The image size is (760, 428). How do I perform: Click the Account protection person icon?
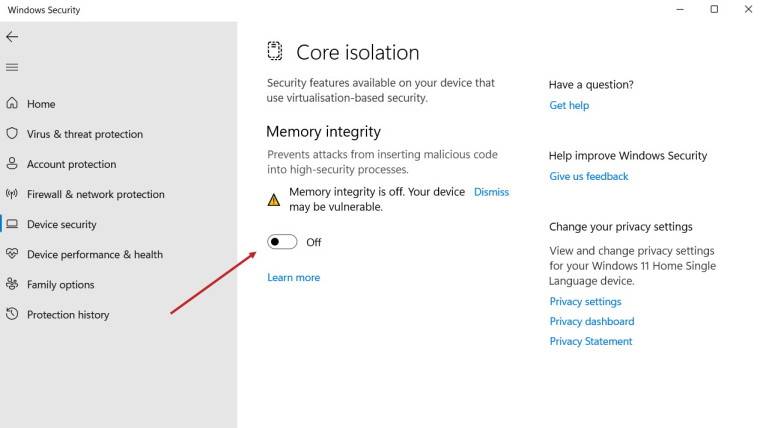12,164
